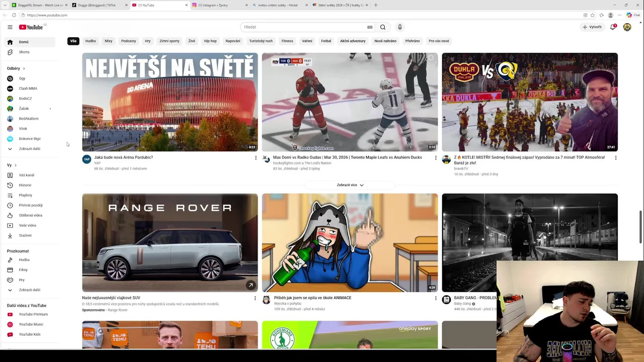The height and width of the screenshot is (362, 644).
Task: Open Playlisty in the sidebar
Action: pyautogui.click(x=29, y=195)
